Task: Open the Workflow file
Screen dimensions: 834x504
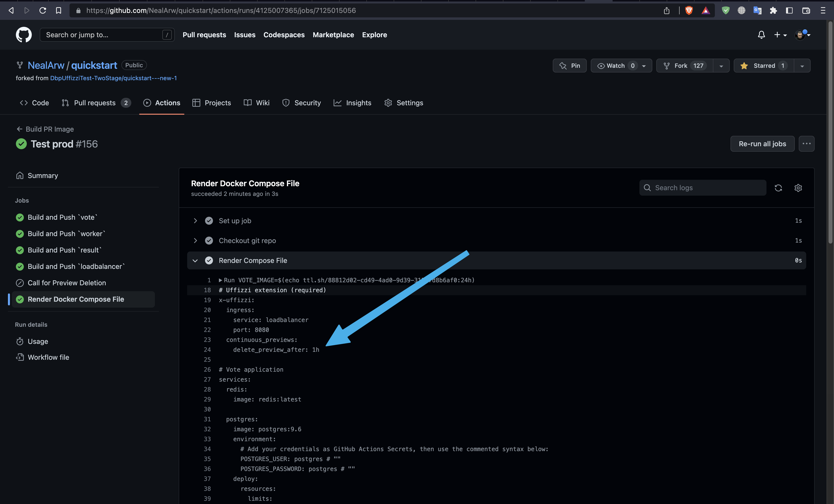Action: click(x=48, y=357)
